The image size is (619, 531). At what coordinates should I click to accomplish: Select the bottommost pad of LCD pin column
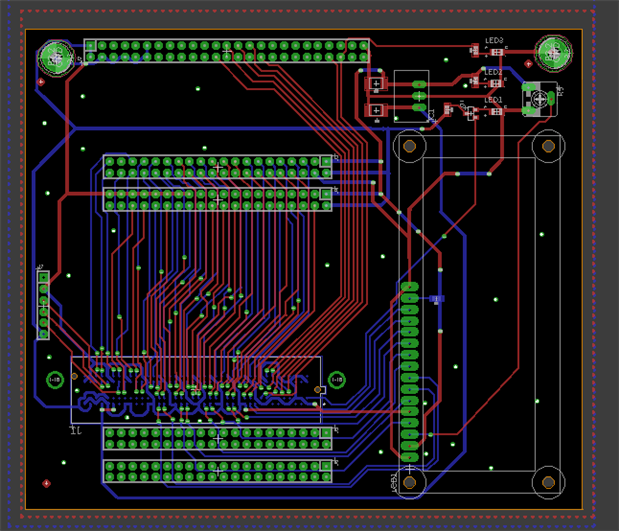click(410, 457)
